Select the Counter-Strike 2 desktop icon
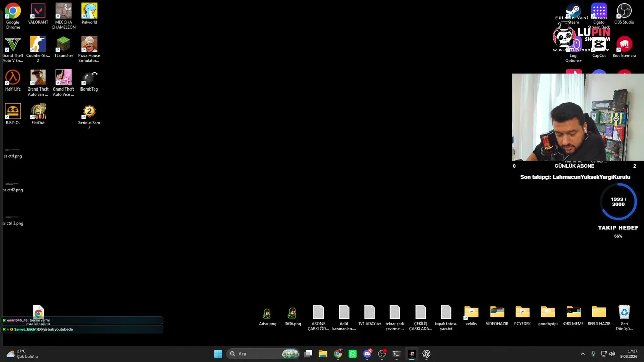Screen dimensions: 644x362 point(38,50)
